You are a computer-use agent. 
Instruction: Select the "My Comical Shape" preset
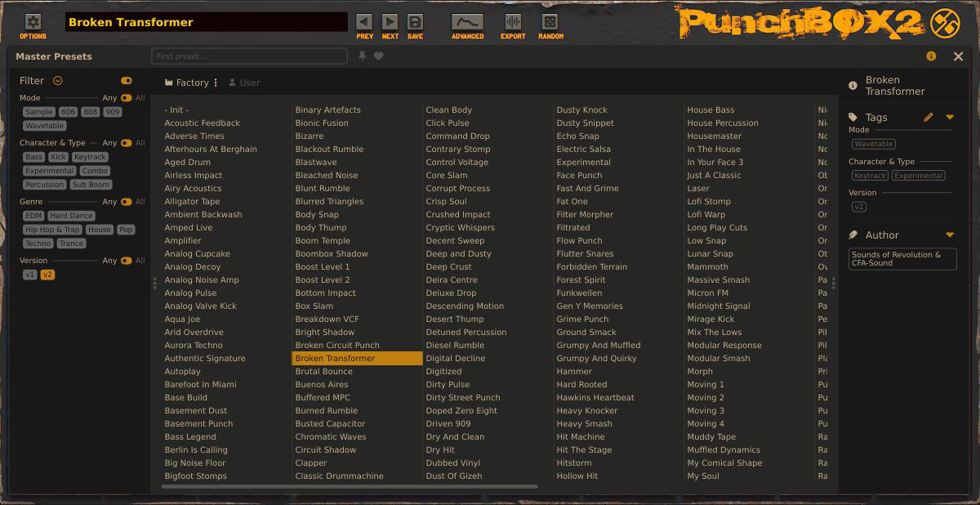724,463
